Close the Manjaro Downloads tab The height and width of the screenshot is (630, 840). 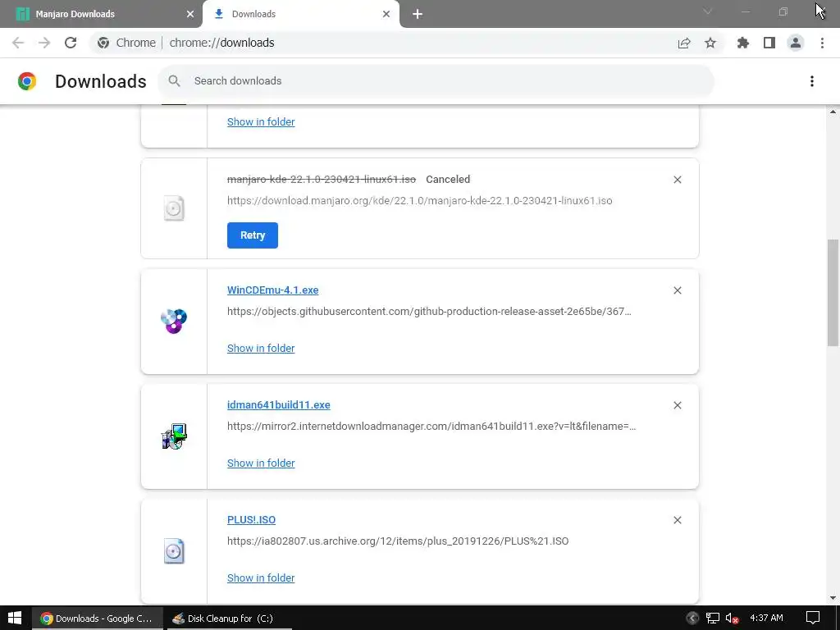coord(190,14)
